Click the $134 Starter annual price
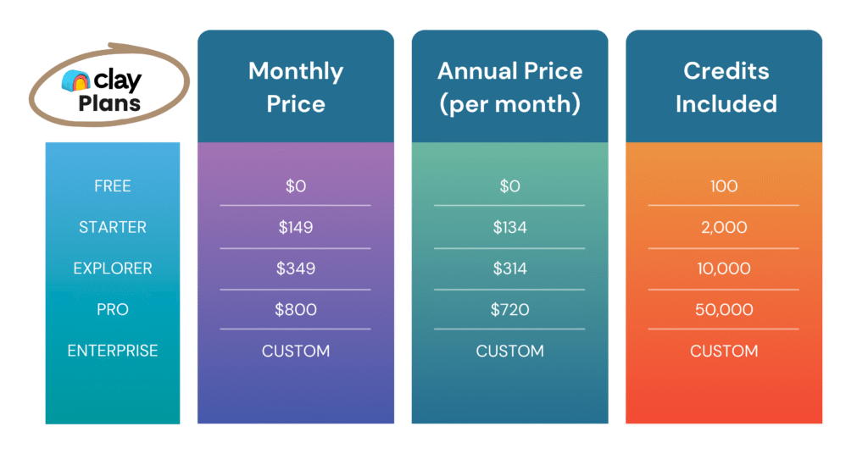The height and width of the screenshot is (454, 868). 509,227
